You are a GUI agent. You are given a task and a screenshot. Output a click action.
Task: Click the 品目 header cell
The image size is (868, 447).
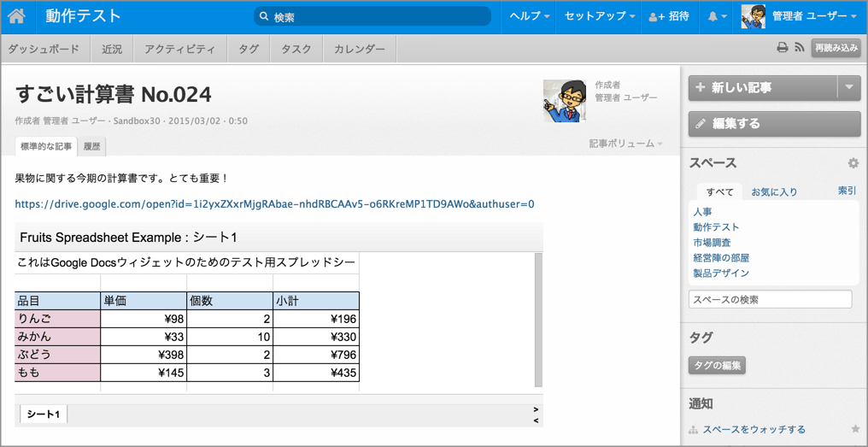tap(57, 301)
